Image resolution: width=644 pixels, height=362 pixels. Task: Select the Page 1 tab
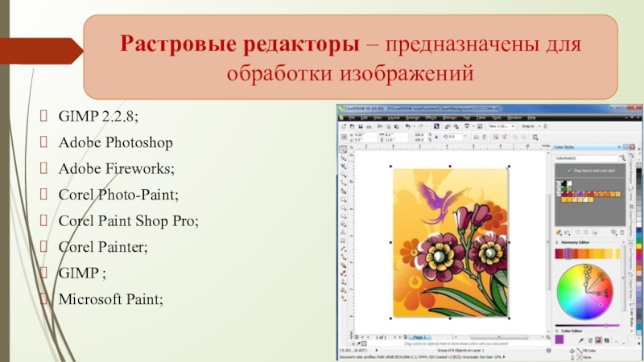point(419,337)
